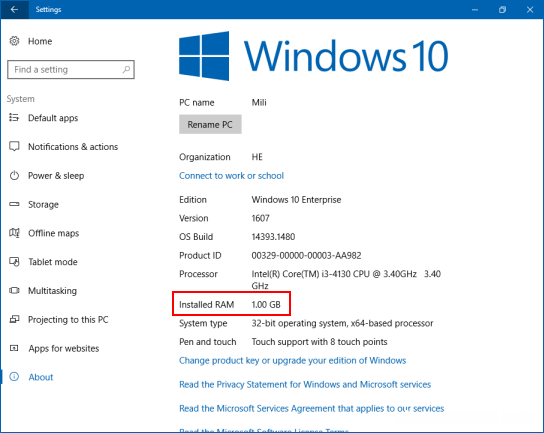This screenshot has width=544, height=433.
Task: Click the 32-bit operating system text
Action: [342, 323]
